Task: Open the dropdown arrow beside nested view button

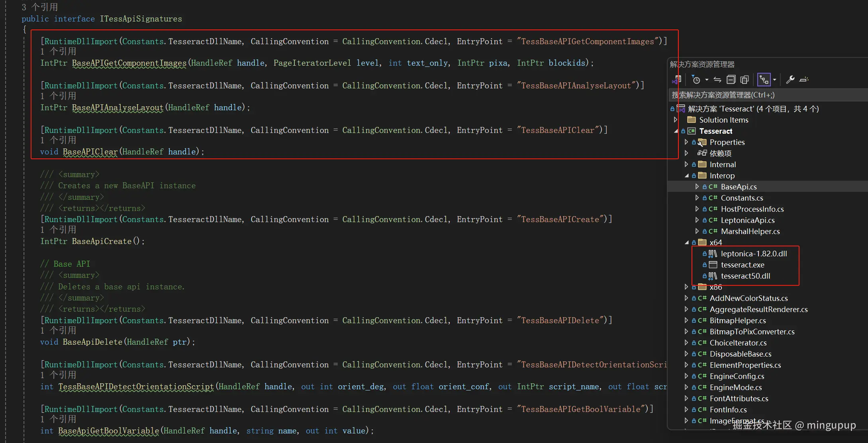Action: [774, 80]
